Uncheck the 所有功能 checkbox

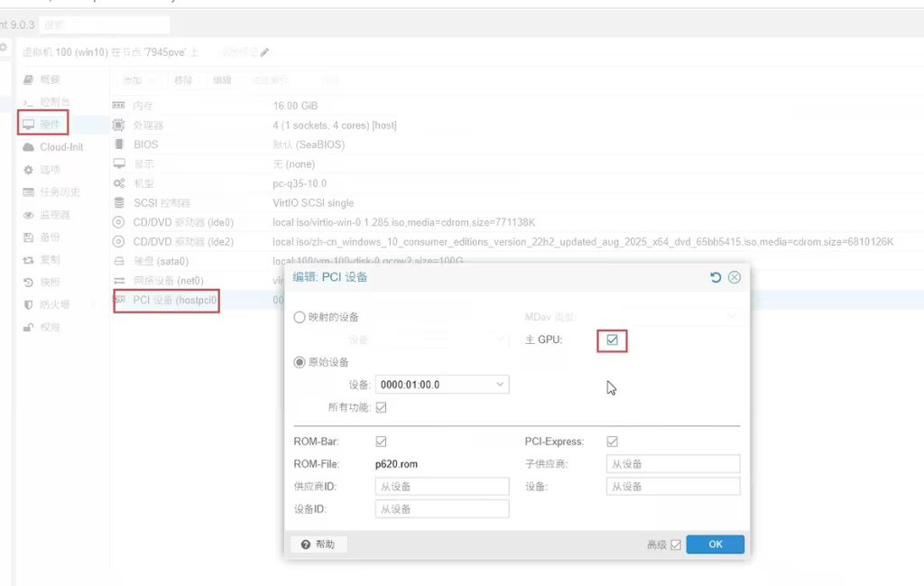(x=381, y=407)
